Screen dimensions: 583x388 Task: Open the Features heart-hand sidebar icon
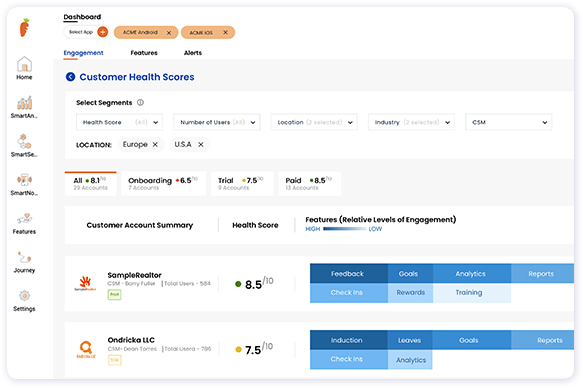point(24,218)
